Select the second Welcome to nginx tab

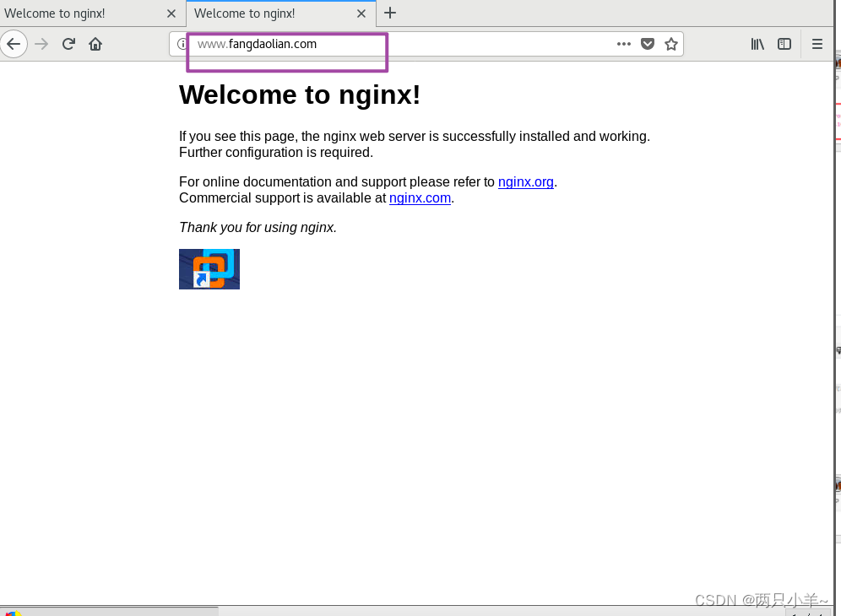[281, 14]
